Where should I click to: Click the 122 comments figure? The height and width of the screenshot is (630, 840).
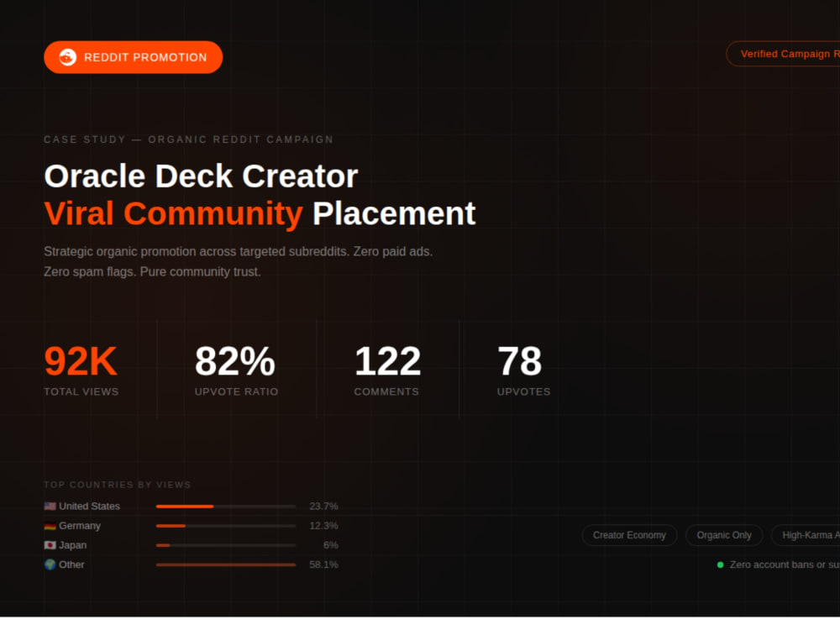coord(387,361)
